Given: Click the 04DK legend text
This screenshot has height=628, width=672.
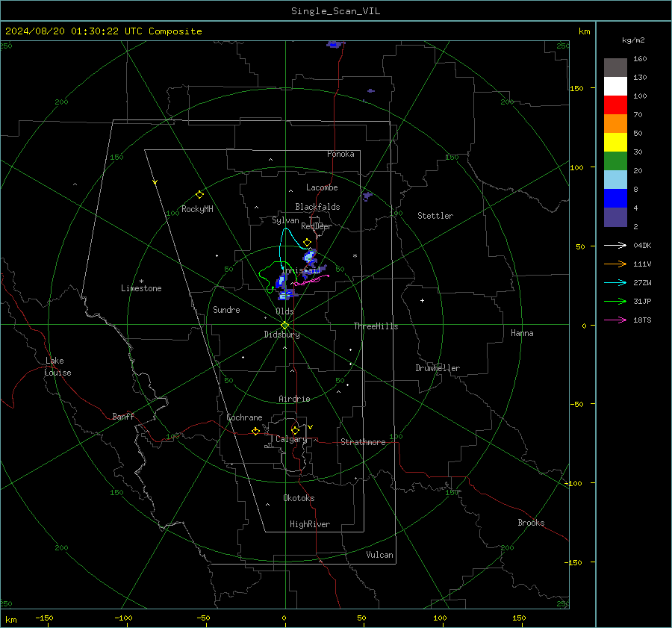Looking at the screenshot, I should [x=642, y=245].
